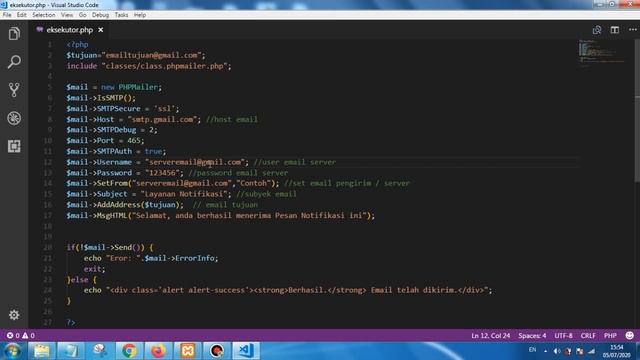Click the Port value 465
Image resolution: width=640 pixels, height=360 pixels.
click(x=133, y=140)
